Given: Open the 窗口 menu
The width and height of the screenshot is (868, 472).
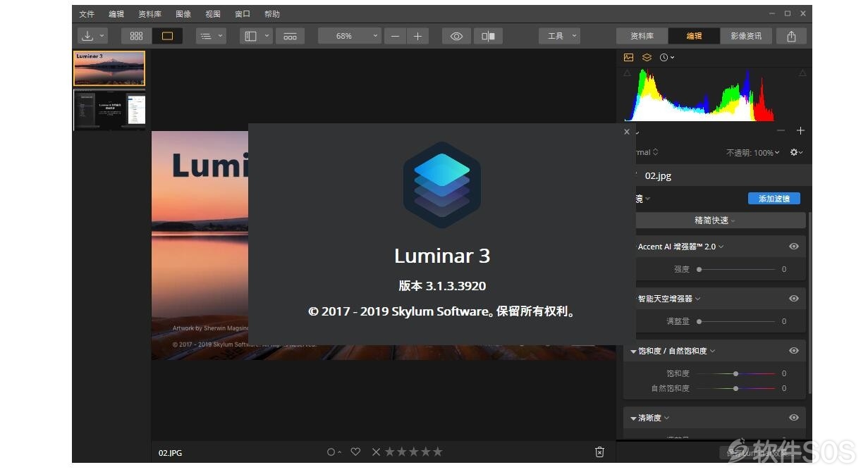Looking at the screenshot, I should point(243,14).
